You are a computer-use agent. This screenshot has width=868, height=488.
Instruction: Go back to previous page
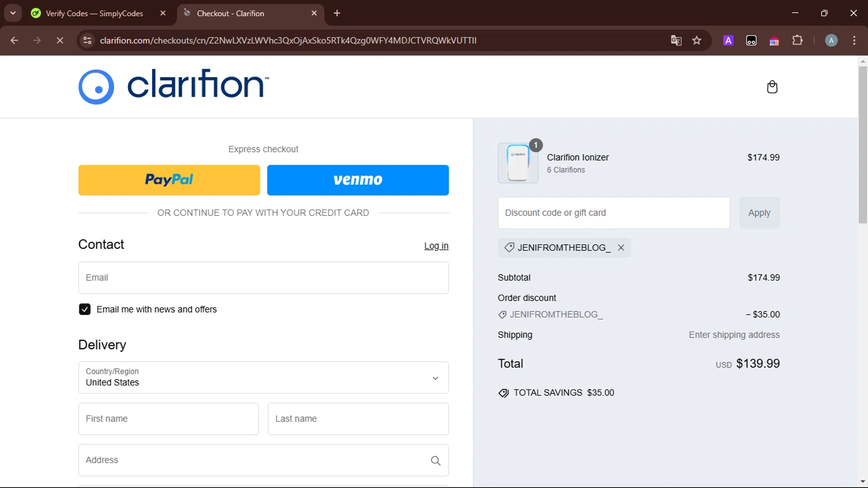coord(14,41)
